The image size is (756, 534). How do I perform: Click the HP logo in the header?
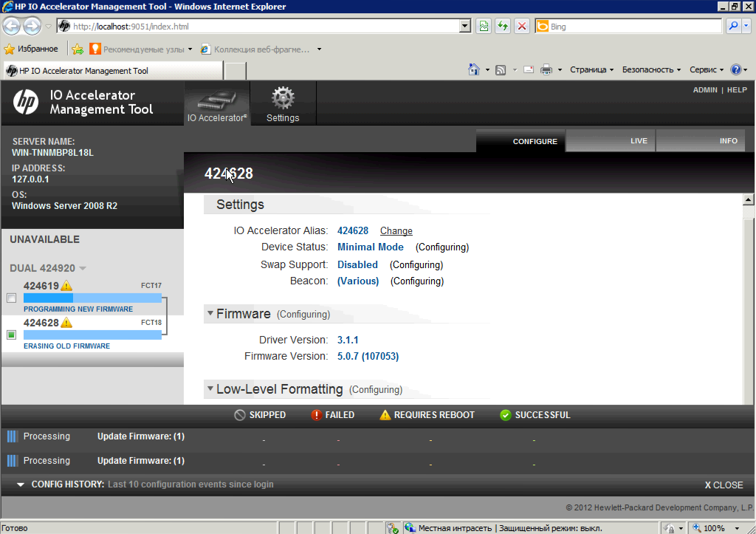point(26,102)
